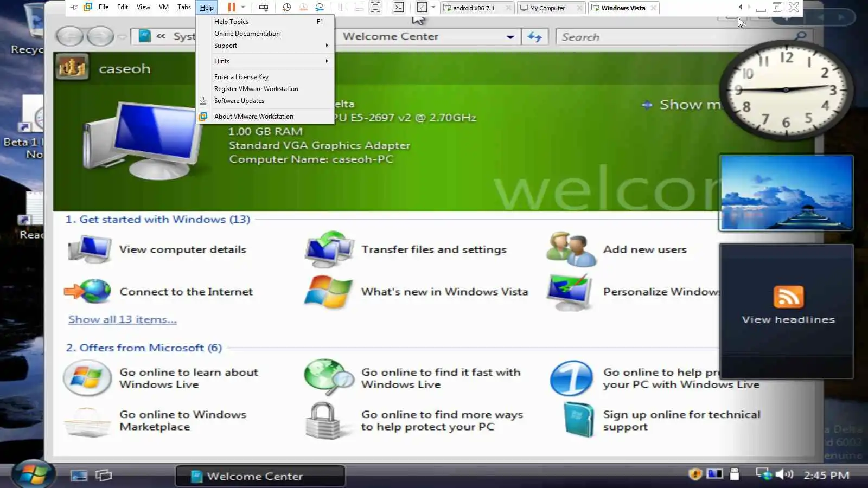Choose Online Documentation in the Help menu
868x488 pixels.
point(265,34)
